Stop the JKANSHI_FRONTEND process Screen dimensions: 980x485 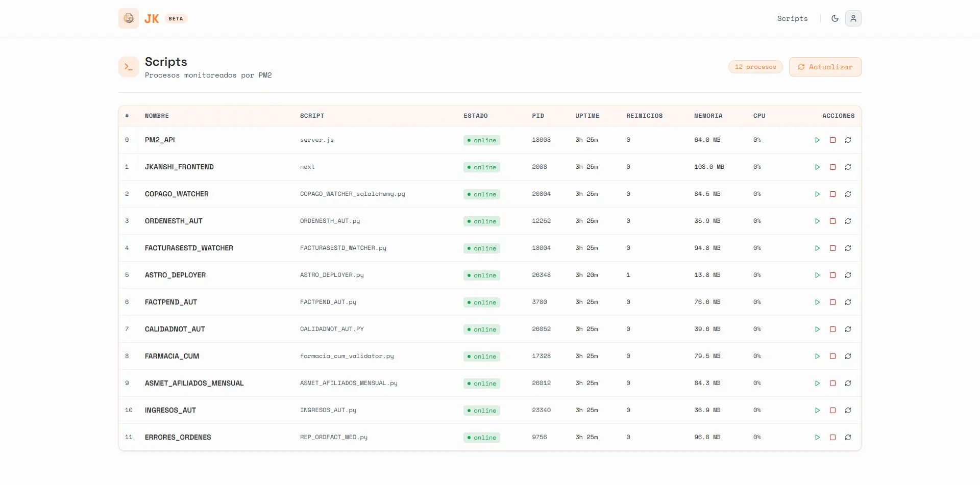pos(832,167)
